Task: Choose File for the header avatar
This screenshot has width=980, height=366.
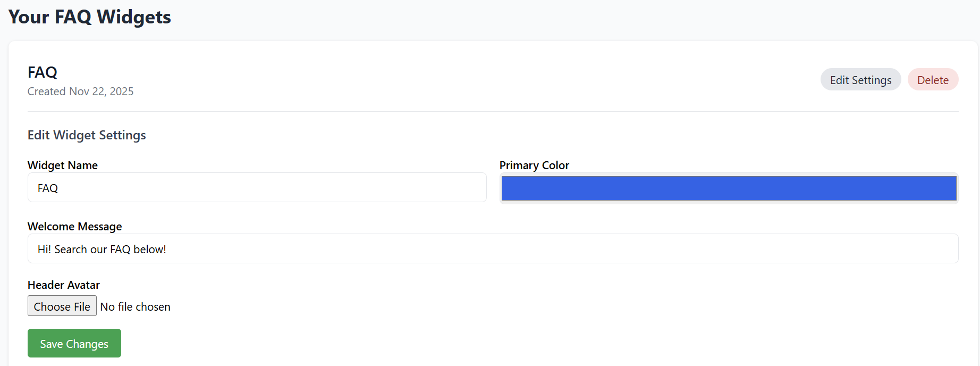Action: (62, 306)
